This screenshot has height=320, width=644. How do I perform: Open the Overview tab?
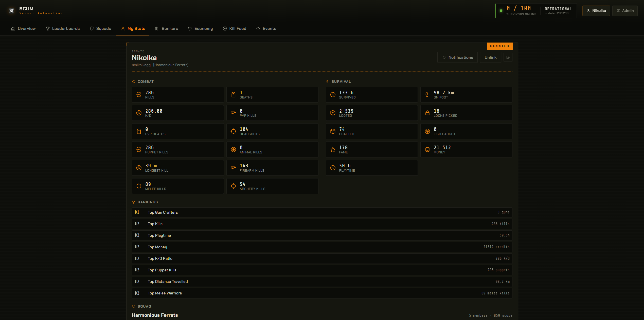tap(23, 29)
